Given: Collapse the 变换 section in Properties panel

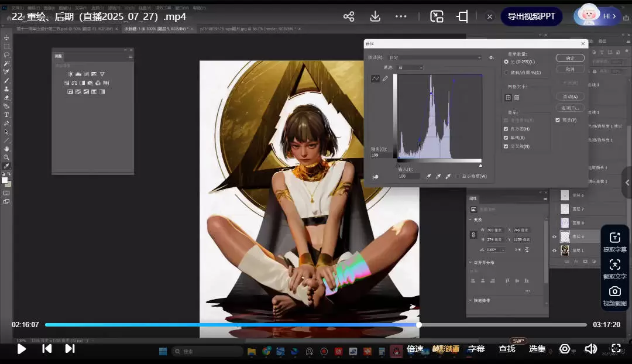Looking at the screenshot, I should (470, 220).
